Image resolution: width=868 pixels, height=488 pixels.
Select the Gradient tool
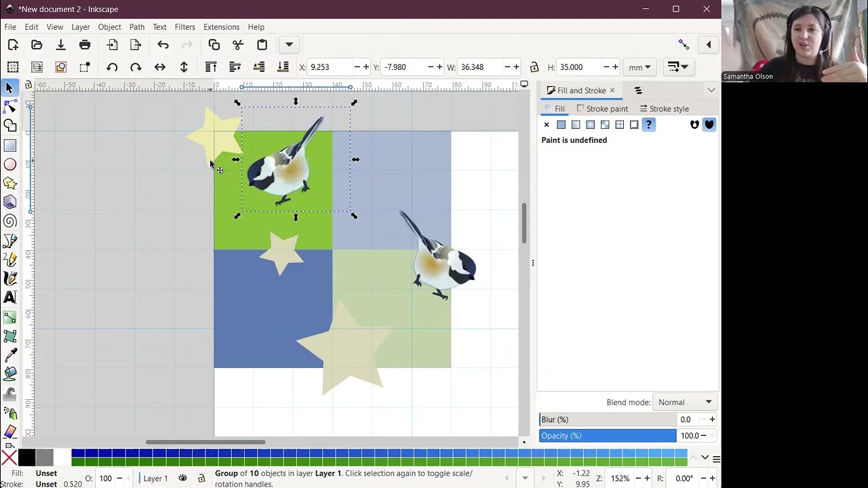tap(9, 317)
